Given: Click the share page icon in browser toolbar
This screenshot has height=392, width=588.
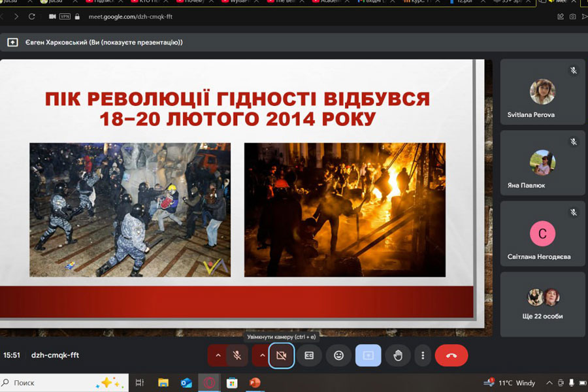Looking at the screenshot, I should tap(561, 16).
